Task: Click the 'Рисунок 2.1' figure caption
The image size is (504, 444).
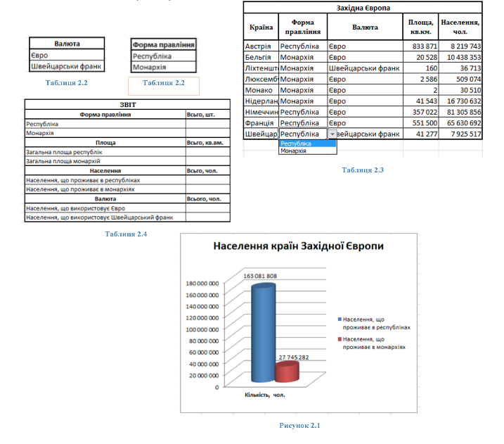Action: pos(299,426)
